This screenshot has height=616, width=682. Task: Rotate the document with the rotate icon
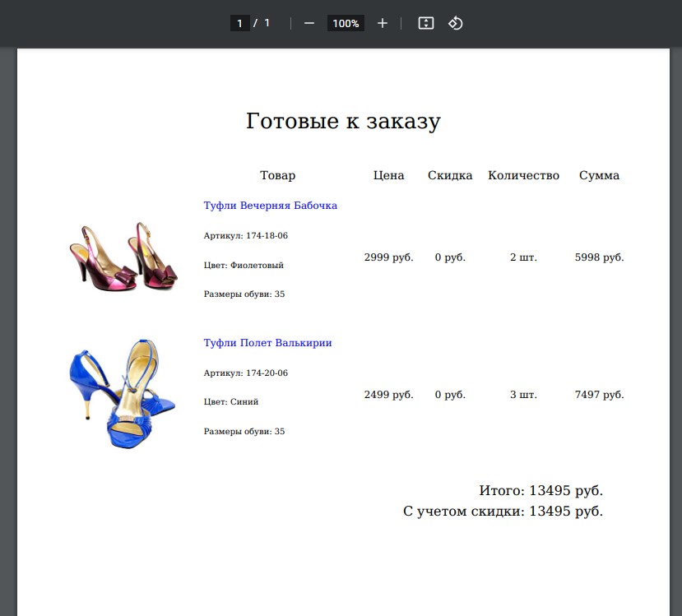[x=455, y=23]
